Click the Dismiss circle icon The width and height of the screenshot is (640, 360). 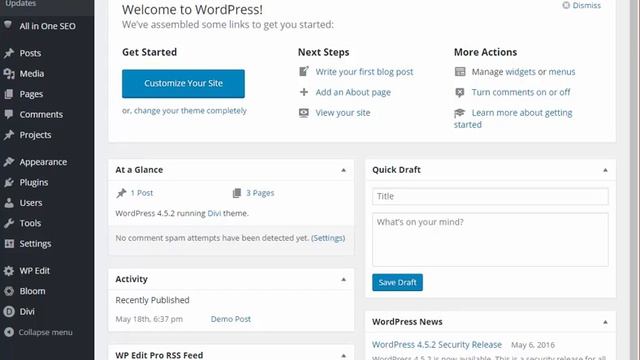click(x=566, y=5)
